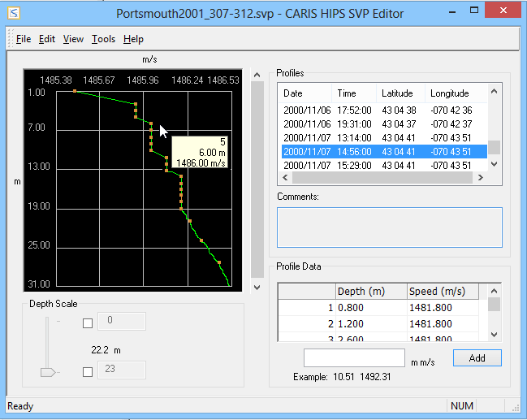Click the Add button
This screenshot has width=527, height=420.
(477, 358)
